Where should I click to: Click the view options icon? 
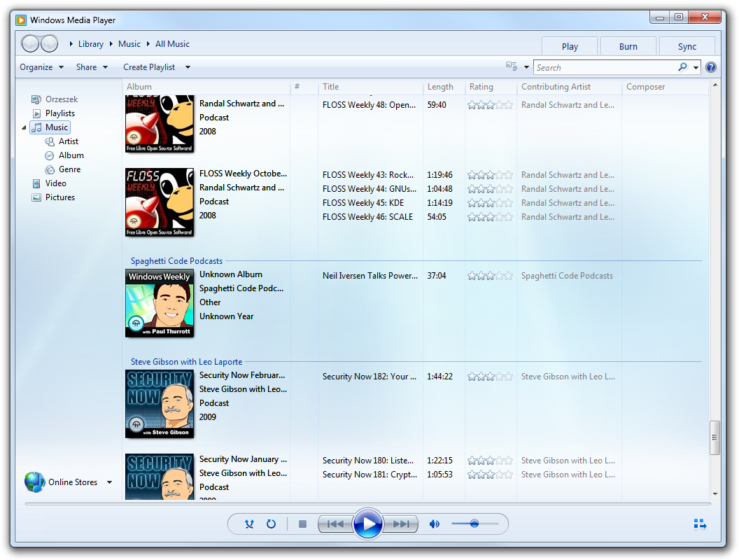pos(512,66)
